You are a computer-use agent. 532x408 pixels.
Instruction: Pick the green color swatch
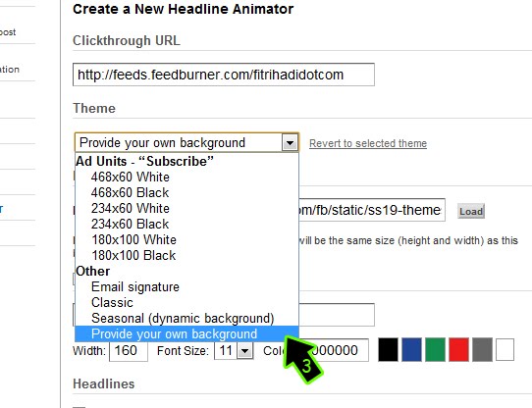click(435, 350)
